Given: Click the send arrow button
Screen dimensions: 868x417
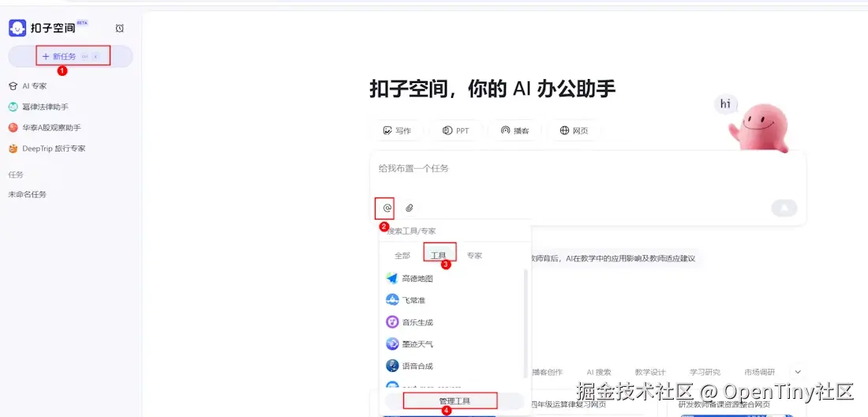Looking at the screenshot, I should (784, 208).
